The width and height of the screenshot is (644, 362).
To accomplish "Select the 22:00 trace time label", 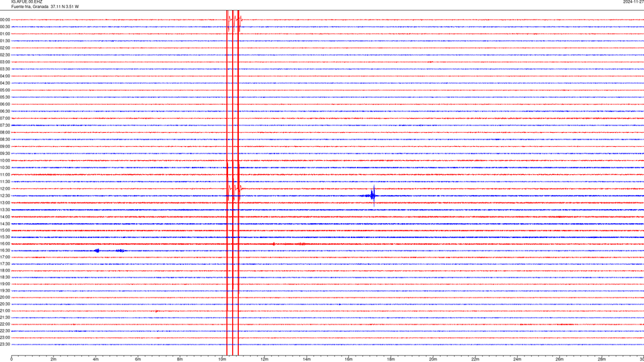I will pyautogui.click(x=5, y=324).
